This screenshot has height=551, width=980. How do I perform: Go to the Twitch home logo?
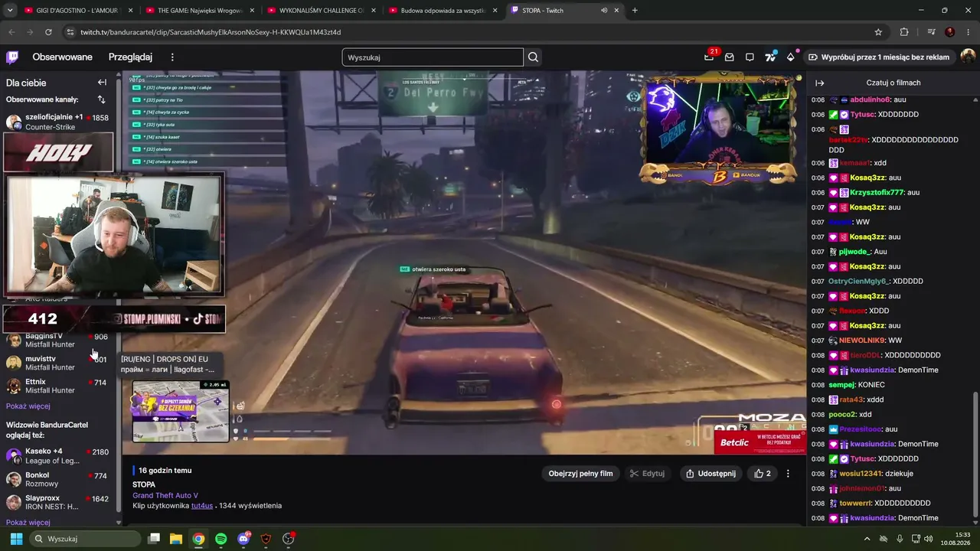click(x=12, y=57)
